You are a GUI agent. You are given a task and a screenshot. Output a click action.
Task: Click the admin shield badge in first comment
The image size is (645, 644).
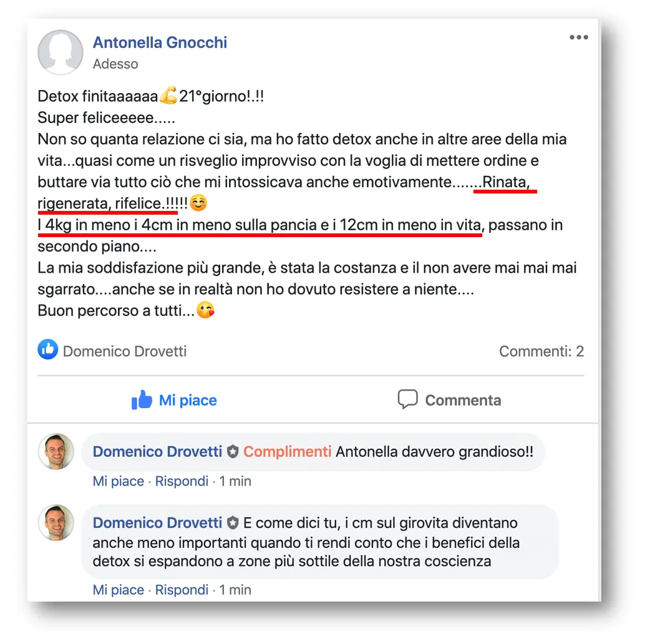tap(233, 452)
